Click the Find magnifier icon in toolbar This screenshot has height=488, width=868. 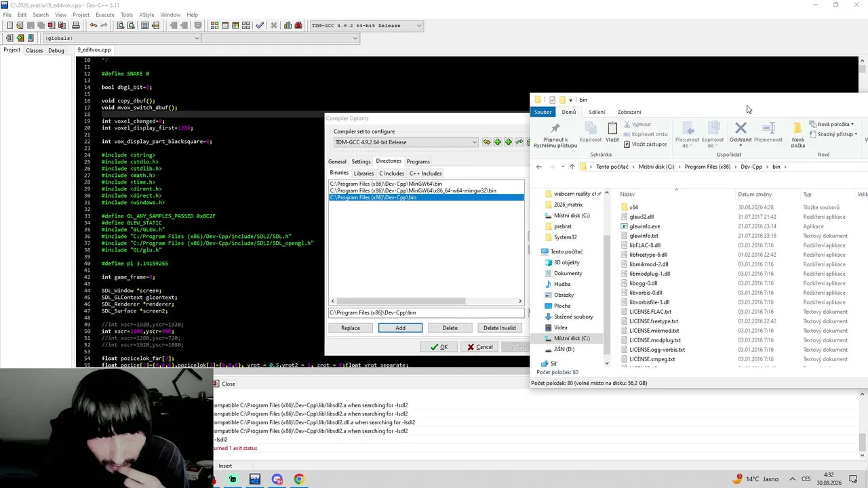click(120, 26)
